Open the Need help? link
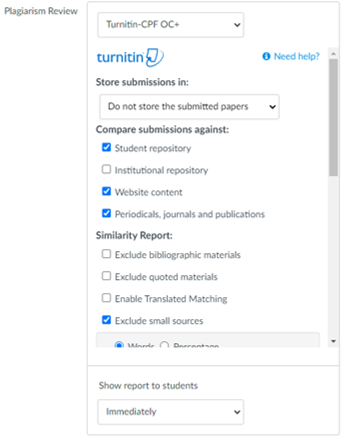 pos(296,56)
